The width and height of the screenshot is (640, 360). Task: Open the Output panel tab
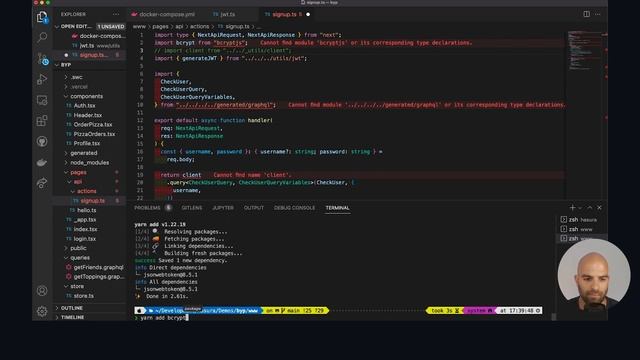(254, 208)
